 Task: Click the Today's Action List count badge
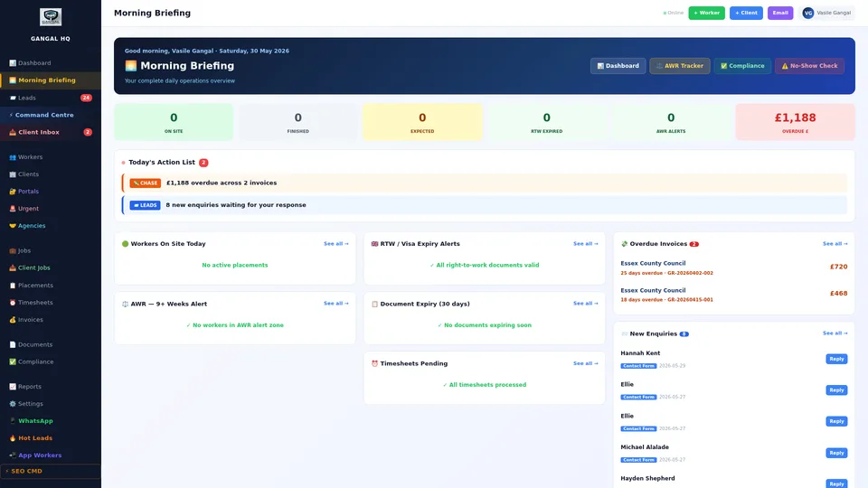[x=203, y=163]
